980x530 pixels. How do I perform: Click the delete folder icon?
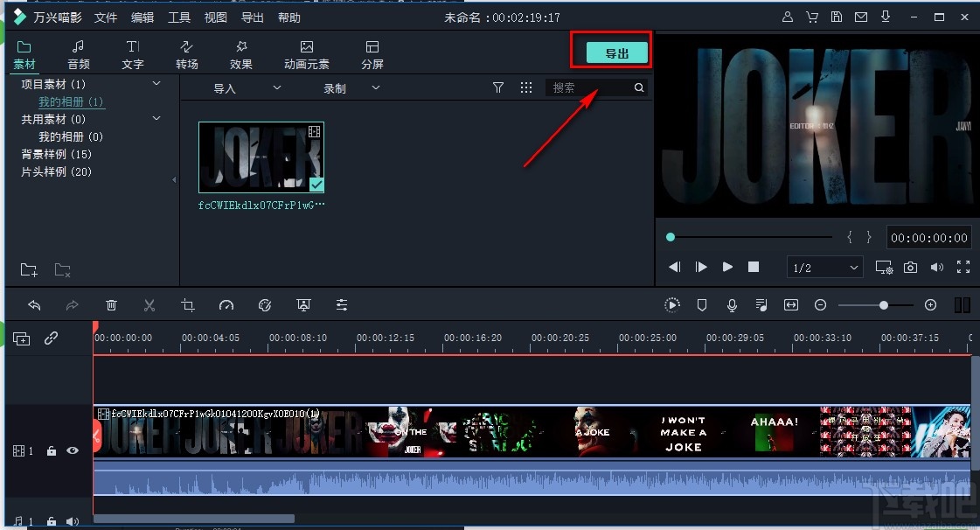coord(62,270)
